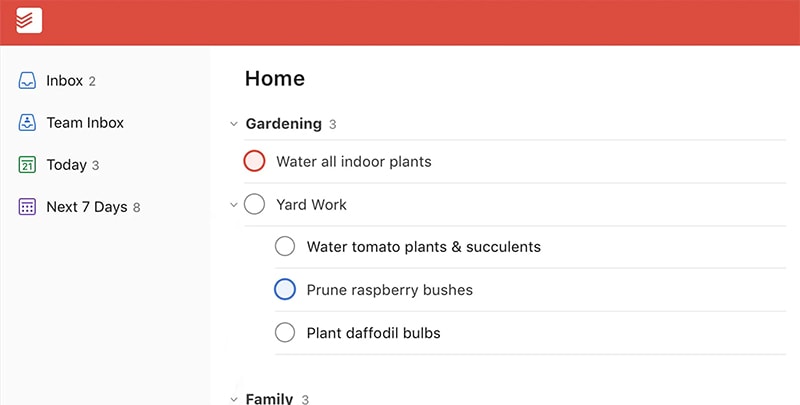This screenshot has width=800, height=405.
Task: Select the Team Inbox icon
Action: coord(27,122)
